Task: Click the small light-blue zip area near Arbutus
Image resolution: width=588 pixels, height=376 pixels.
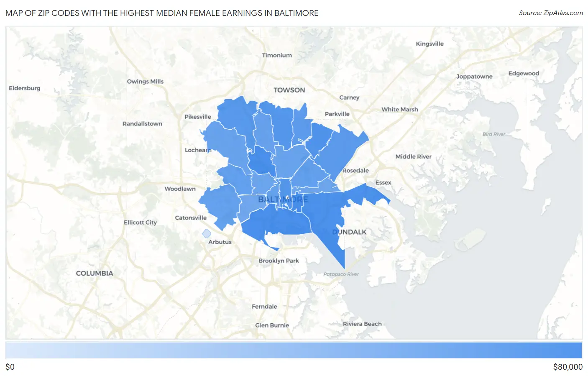Action: [x=206, y=234]
